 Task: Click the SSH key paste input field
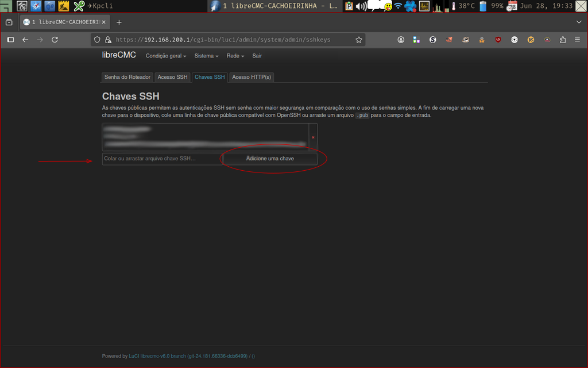click(163, 159)
